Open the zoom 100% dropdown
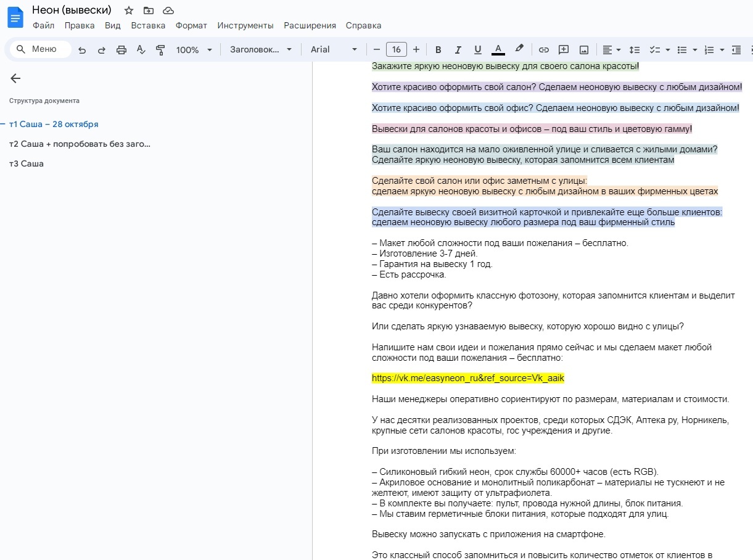Screen dimensions: 753x560 tap(194, 50)
